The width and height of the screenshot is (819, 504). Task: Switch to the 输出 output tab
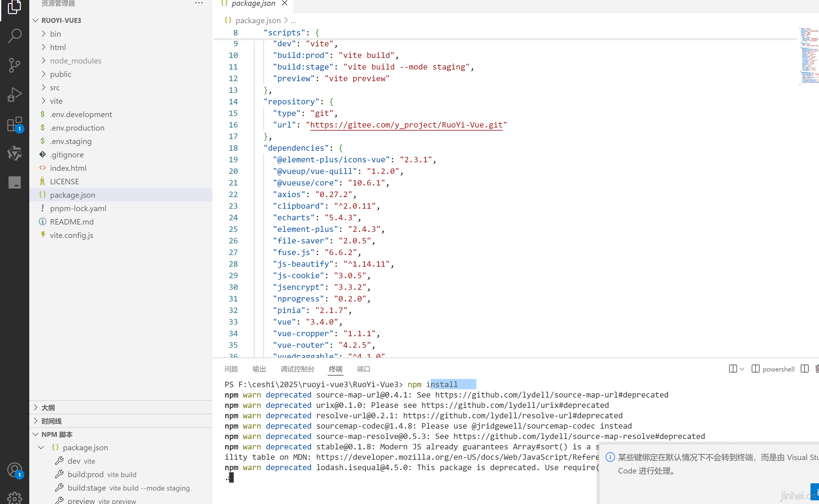point(259,369)
